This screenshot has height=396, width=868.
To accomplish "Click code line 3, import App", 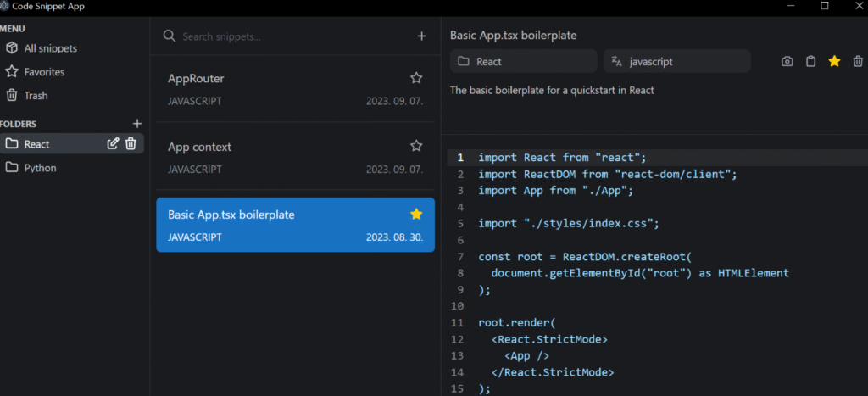I will click(556, 191).
